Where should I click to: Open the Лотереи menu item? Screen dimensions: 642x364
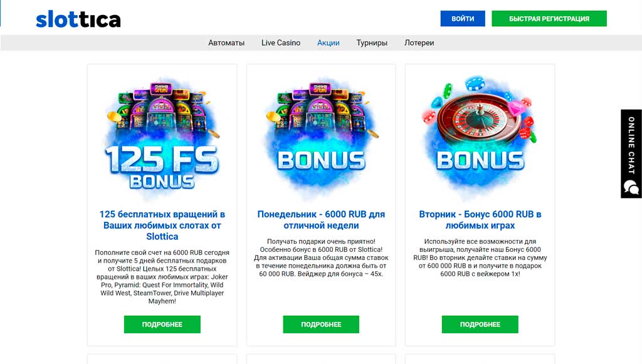419,43
